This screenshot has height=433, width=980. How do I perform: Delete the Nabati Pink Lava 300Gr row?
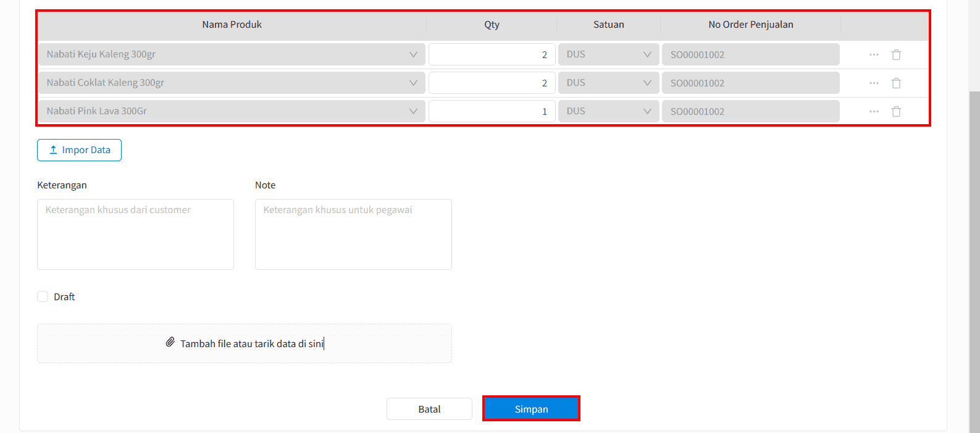click(x=896, y=111)
